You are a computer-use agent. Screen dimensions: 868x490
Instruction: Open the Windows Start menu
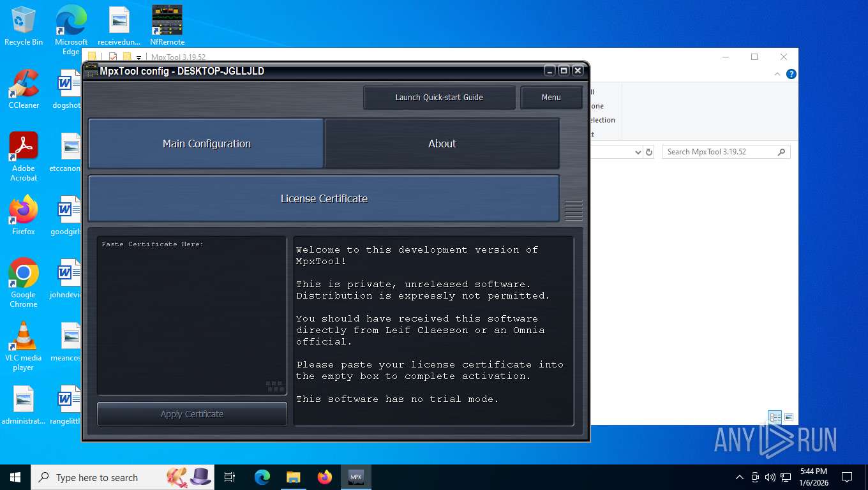15,477
